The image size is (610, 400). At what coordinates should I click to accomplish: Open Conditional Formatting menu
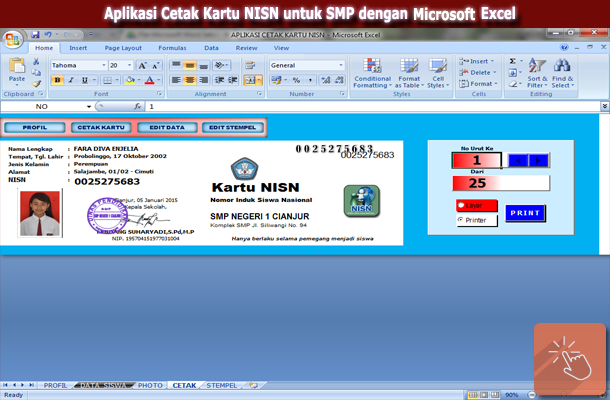[372, 73]
